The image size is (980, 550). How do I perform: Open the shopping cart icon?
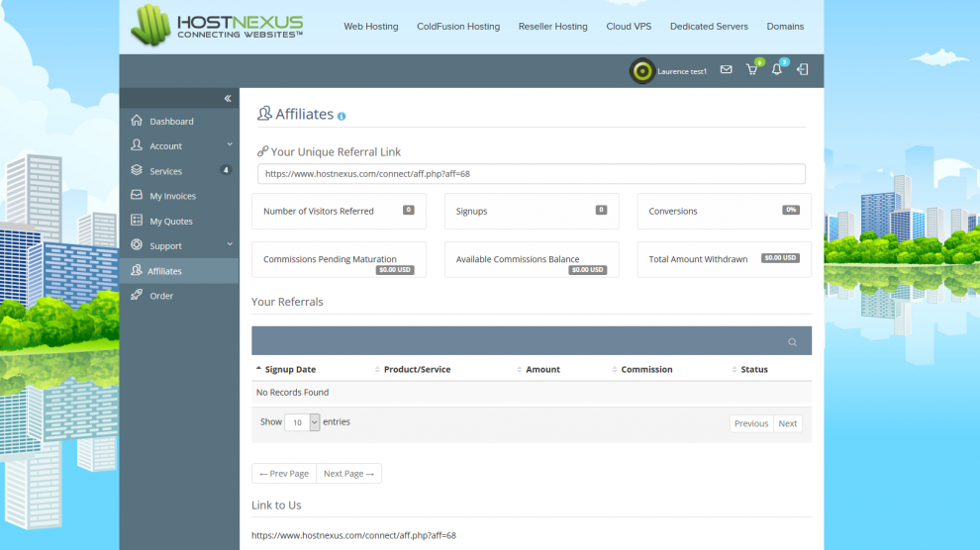751,70
